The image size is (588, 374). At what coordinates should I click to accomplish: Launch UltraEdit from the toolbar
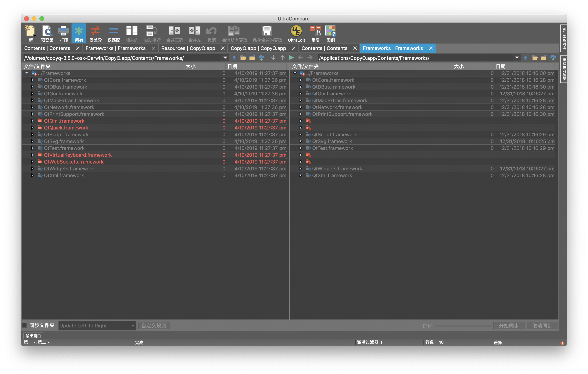(x=296, y=34)
